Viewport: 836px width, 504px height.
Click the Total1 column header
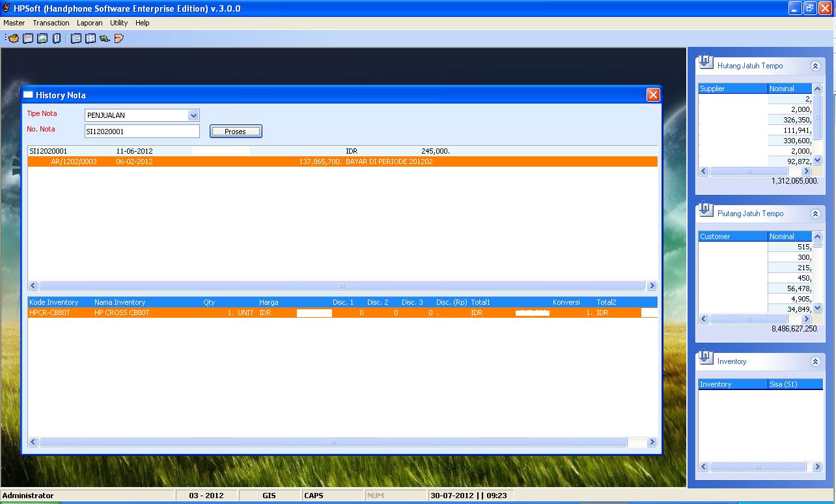pyautogui.click(x=481, y=302)
